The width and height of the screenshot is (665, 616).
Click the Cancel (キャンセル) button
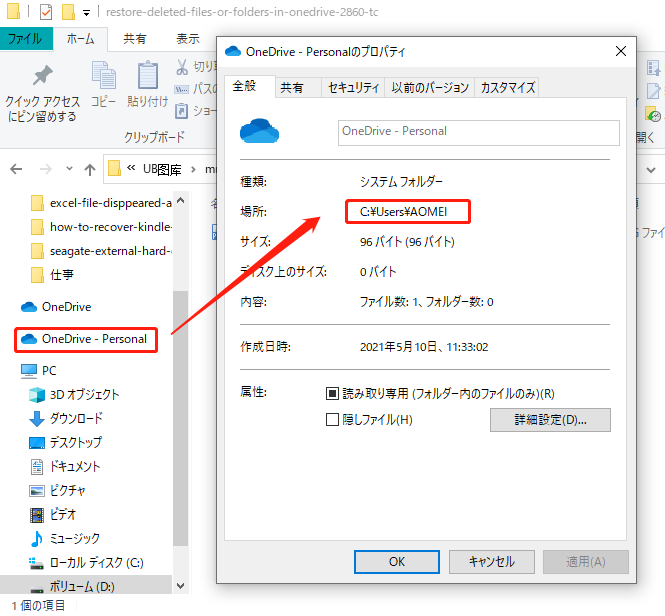(492, 562)
